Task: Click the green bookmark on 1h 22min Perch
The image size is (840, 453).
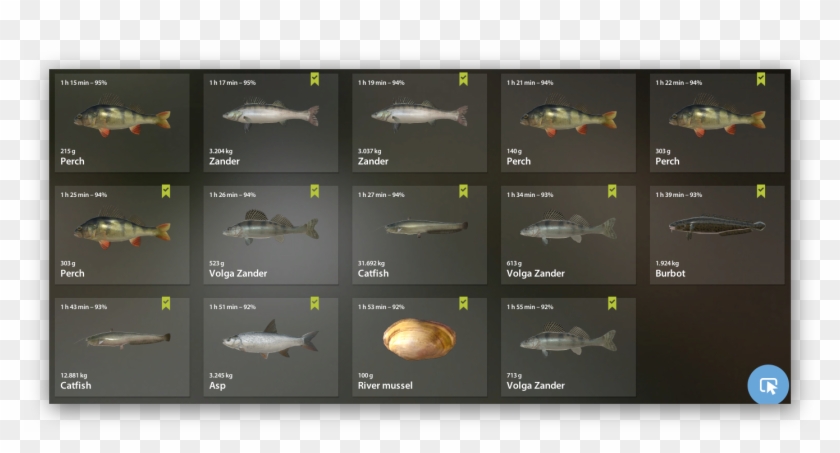Action: 761,79
